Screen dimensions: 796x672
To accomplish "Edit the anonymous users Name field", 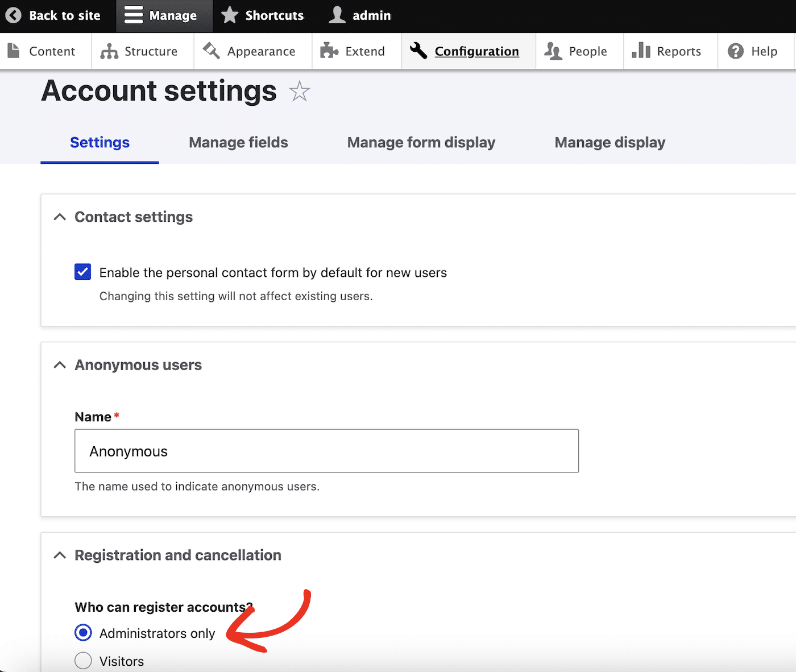I will point(326,451).
